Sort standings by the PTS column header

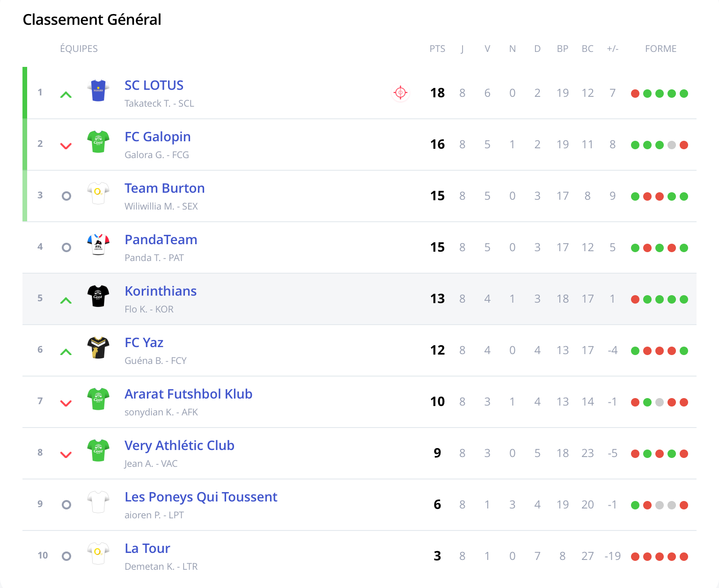(437, 49)
